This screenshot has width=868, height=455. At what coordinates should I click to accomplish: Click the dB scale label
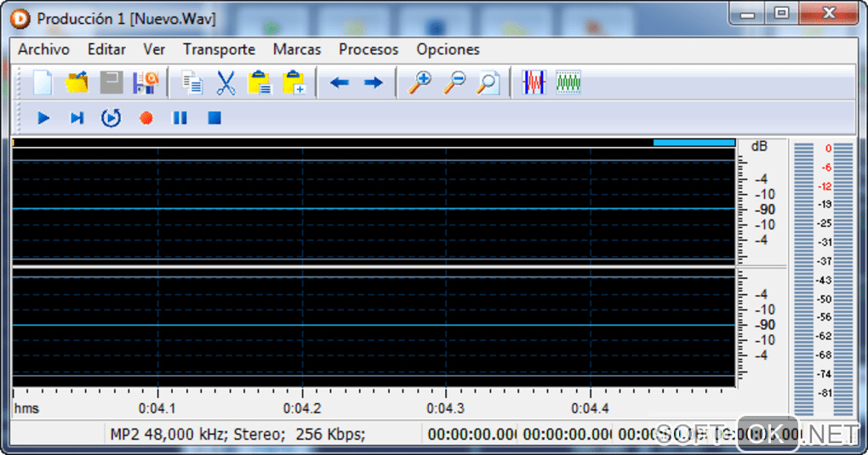click(759, 146)
